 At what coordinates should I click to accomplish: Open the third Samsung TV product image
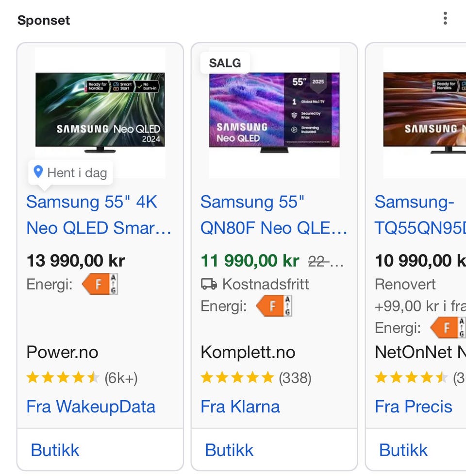pyautogui.click(x=424, y=112)
